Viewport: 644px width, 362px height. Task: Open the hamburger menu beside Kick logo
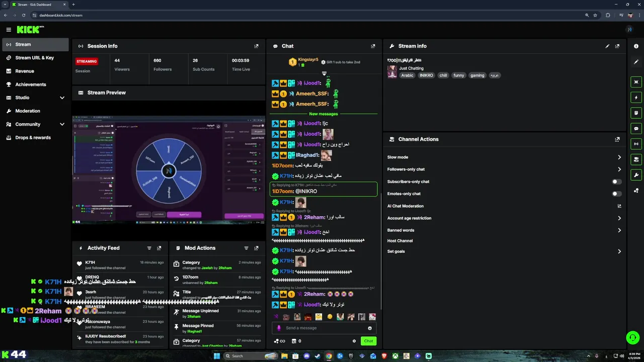pyautogui.click(x=9, y=30)
